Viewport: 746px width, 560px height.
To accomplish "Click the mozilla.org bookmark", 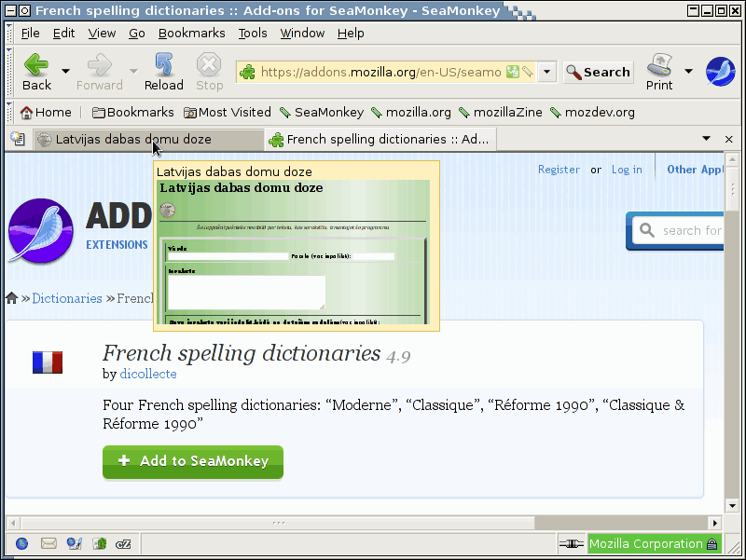I will coord(411,113).
